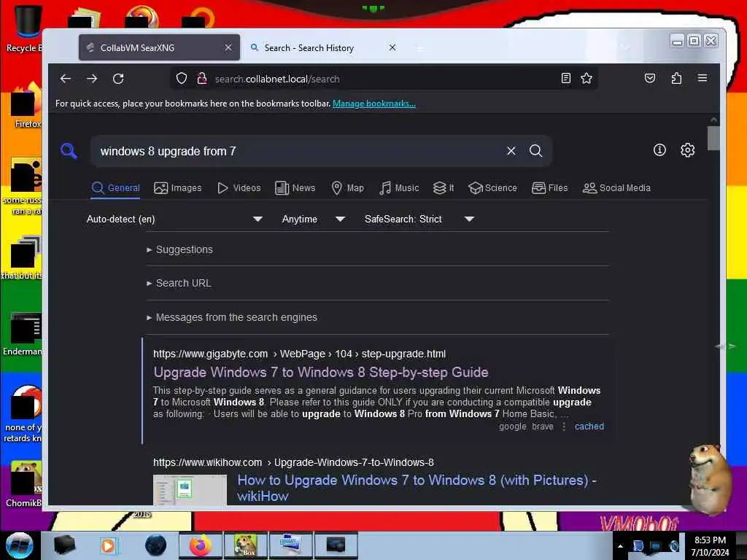Show site security lock information

tap(202, 78)
